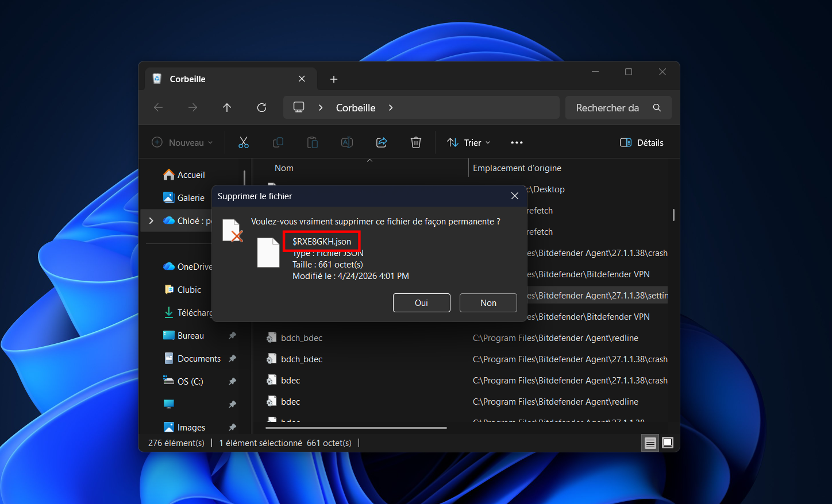Image resolution: width=832 pixels, height=504 pixels.
Task: Open OS (C:) drive in sidebar
Action: pos(183,381)
